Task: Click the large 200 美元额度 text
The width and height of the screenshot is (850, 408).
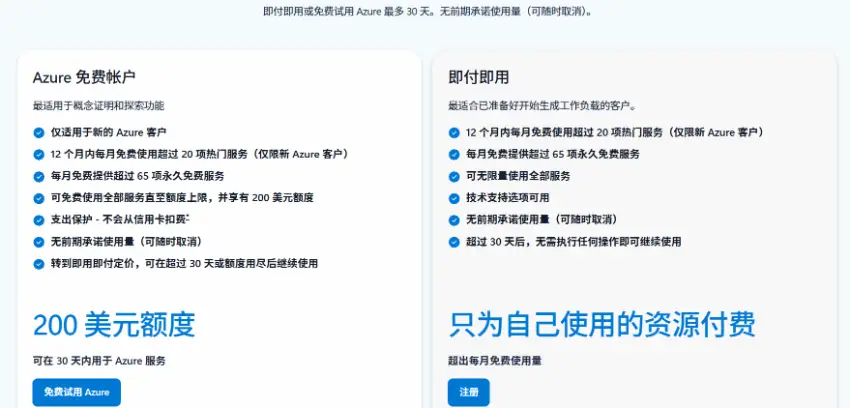Action: (x=114, y=325)
